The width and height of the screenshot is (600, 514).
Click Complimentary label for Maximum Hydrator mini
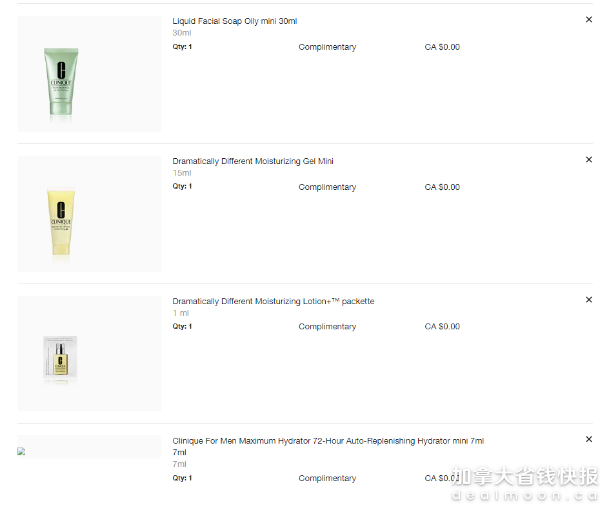pyautogui.click(x=327, y=478)
